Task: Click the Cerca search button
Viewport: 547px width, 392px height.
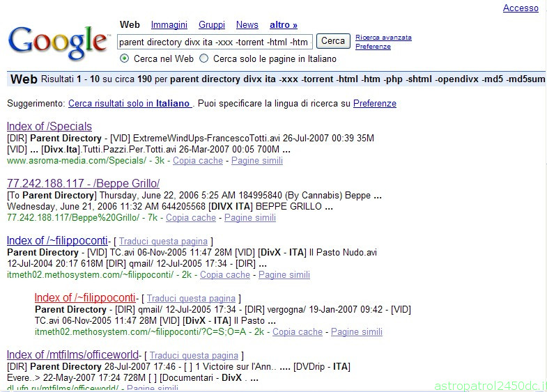Action: point(333,41)
